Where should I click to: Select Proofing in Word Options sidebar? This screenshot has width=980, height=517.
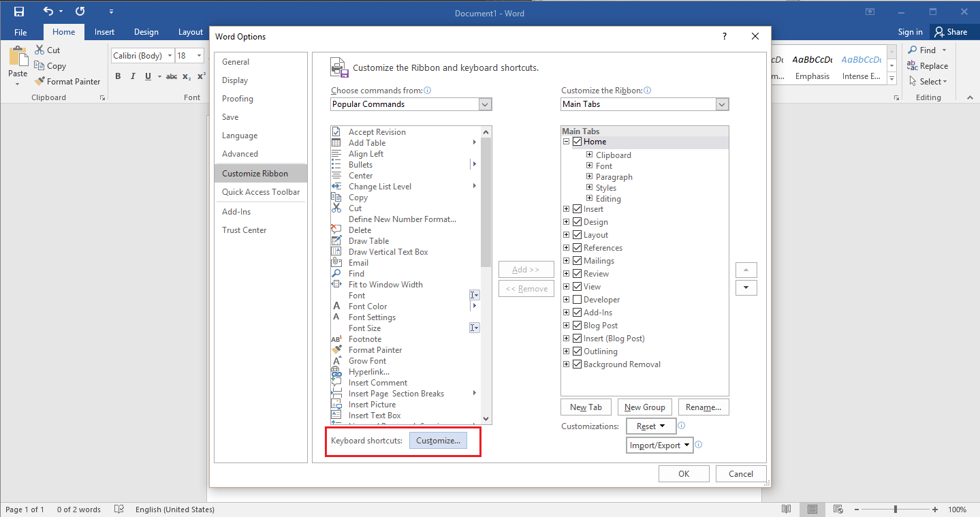point(261,99)
